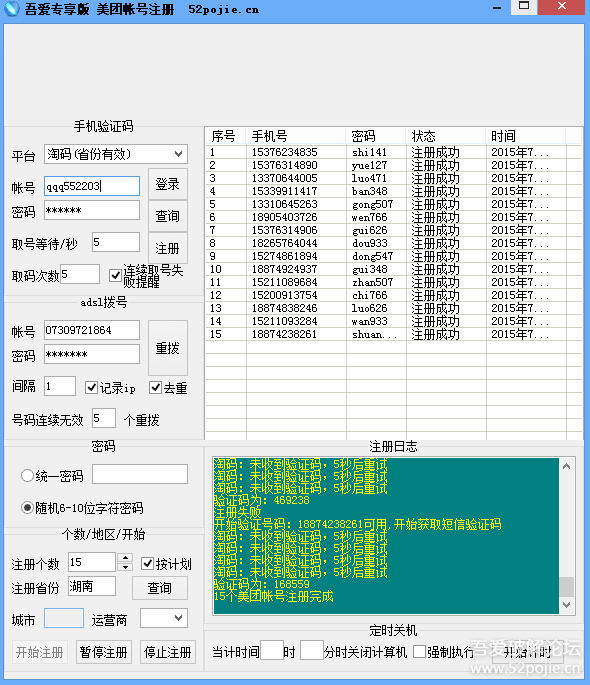Click the 开始计时 button

pos(527,652)
